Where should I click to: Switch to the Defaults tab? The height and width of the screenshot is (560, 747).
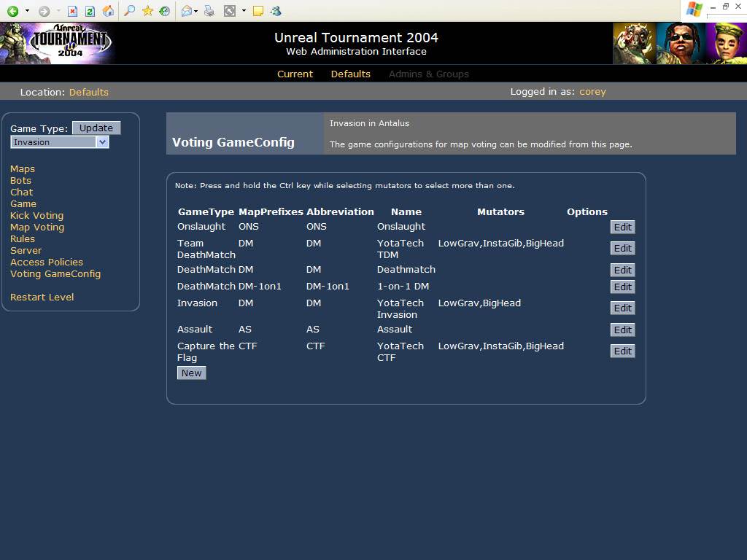(x=351, y=74)
